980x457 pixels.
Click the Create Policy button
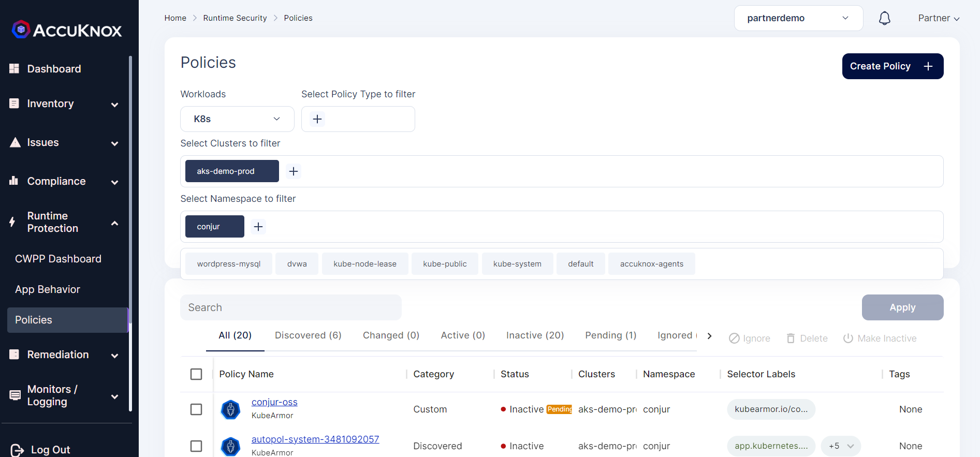(893, 66)
